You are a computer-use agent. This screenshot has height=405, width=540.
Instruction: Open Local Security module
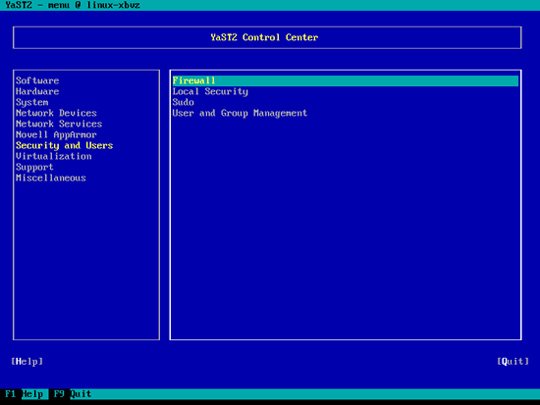(x=210, y=92)
